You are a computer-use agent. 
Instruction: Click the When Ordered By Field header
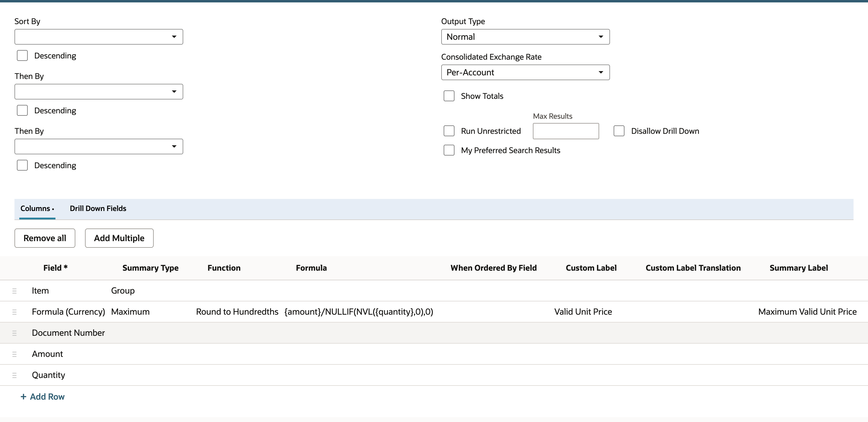click(x=493, y=268)
